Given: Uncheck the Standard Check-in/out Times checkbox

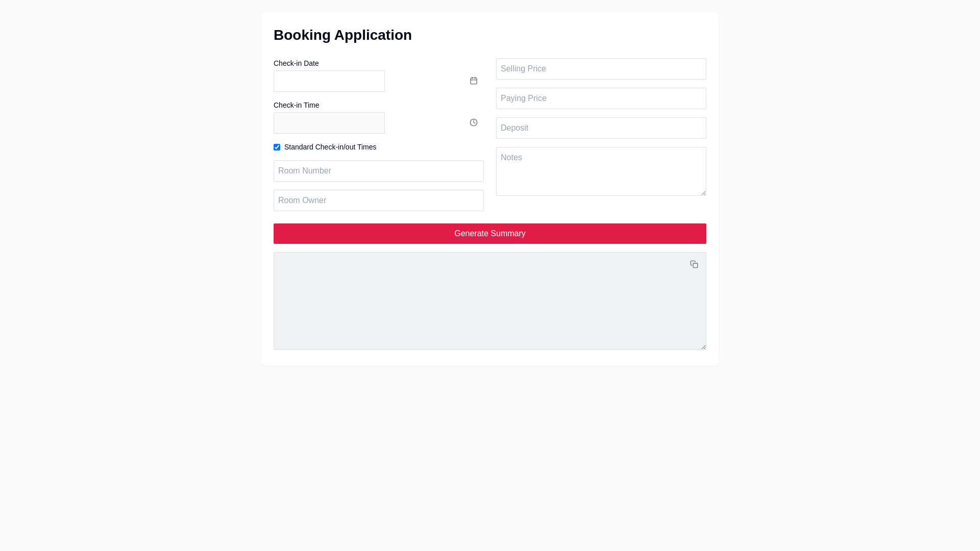Looking at the screenshot, I should [277, 147].
